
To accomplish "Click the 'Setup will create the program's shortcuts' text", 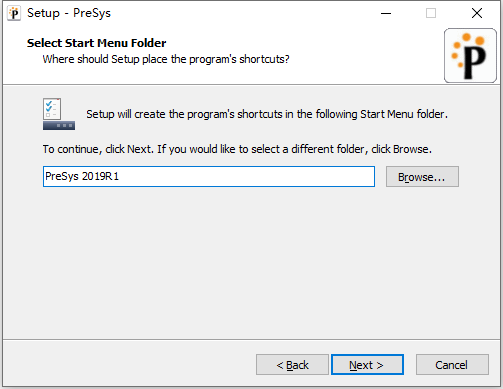I will click(267, 114).
